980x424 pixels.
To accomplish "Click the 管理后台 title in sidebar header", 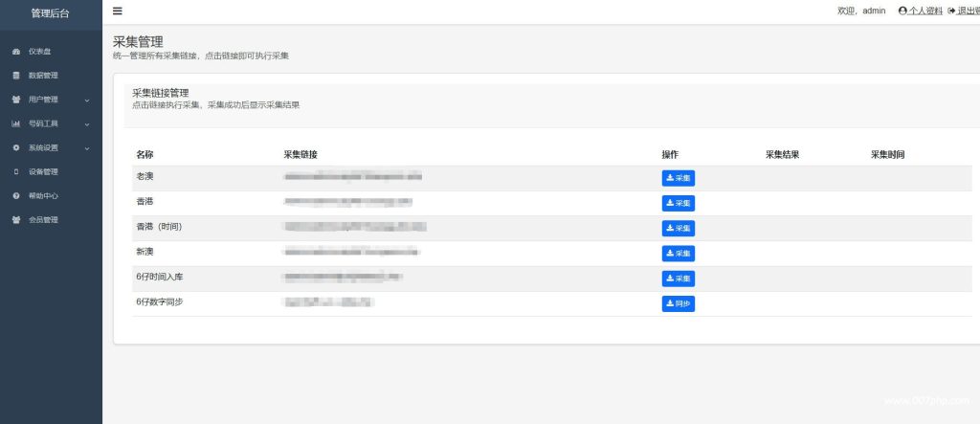I will pos(51,13).
